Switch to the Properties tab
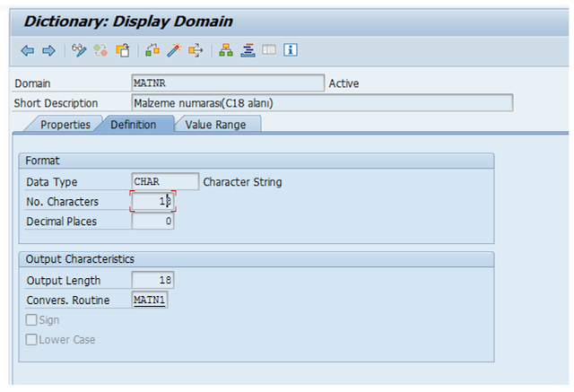The height and width of the screenshot is (392, 574). (65, 125)
